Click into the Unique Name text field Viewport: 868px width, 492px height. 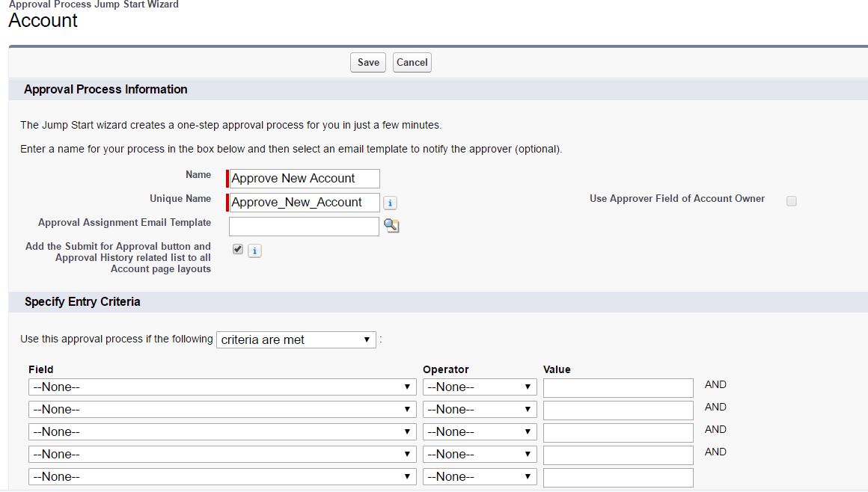pos(305,203)
